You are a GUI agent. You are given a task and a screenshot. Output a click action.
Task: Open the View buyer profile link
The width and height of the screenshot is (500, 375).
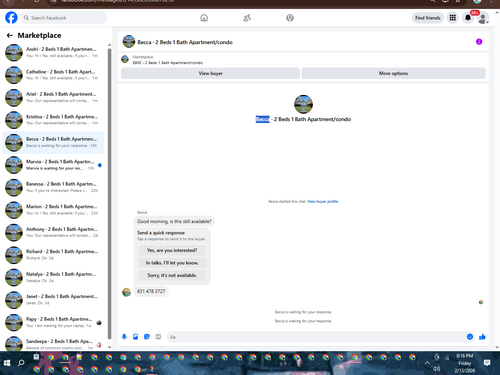pyautogui.click(x=323, y=201)
